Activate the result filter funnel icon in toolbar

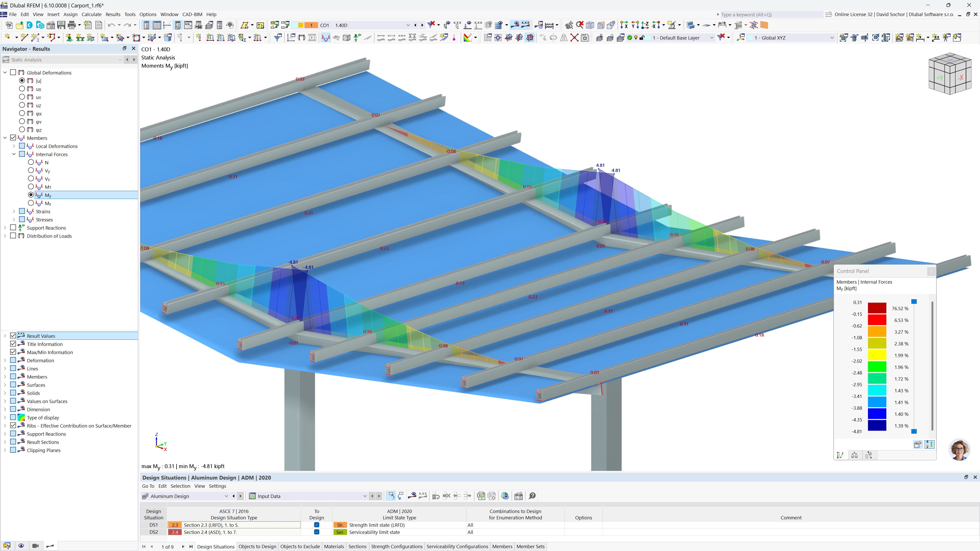pos(277,38)
